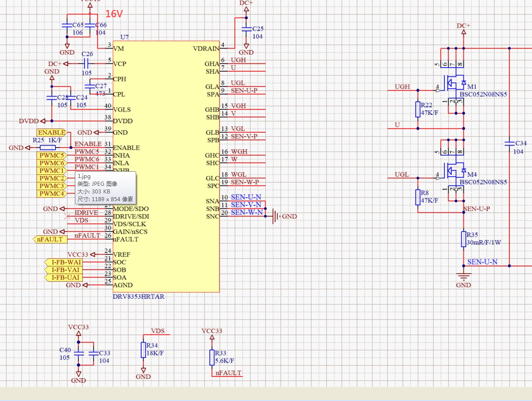Click the I-FB-VAI port

point(64,270)
